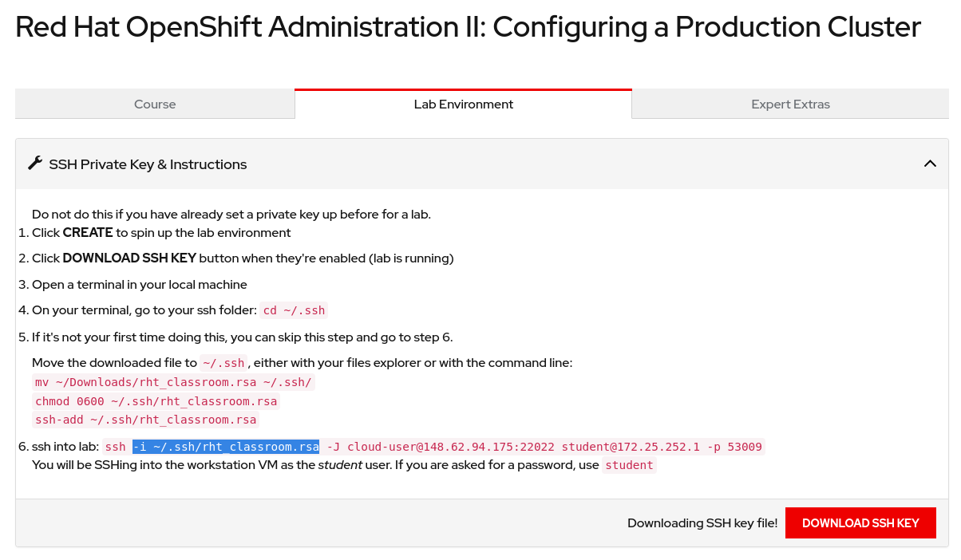Switch to the Course tab

(155, 105)
